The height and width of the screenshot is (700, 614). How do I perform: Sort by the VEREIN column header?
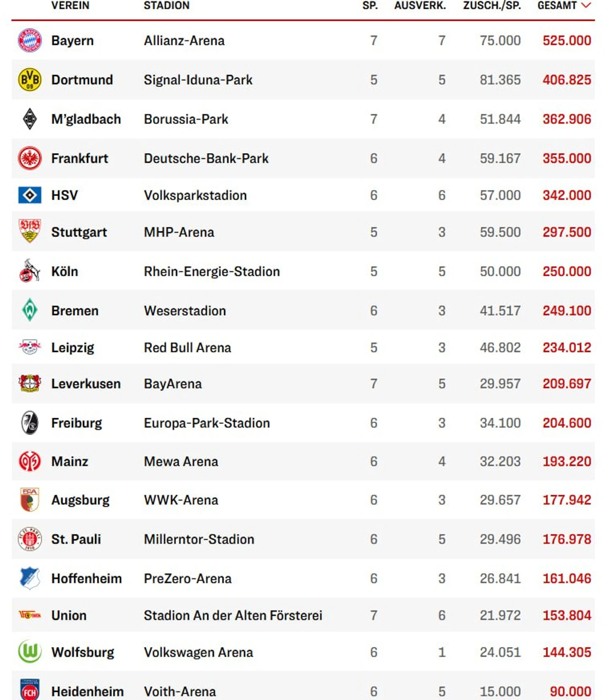click(x=70, y=5)
